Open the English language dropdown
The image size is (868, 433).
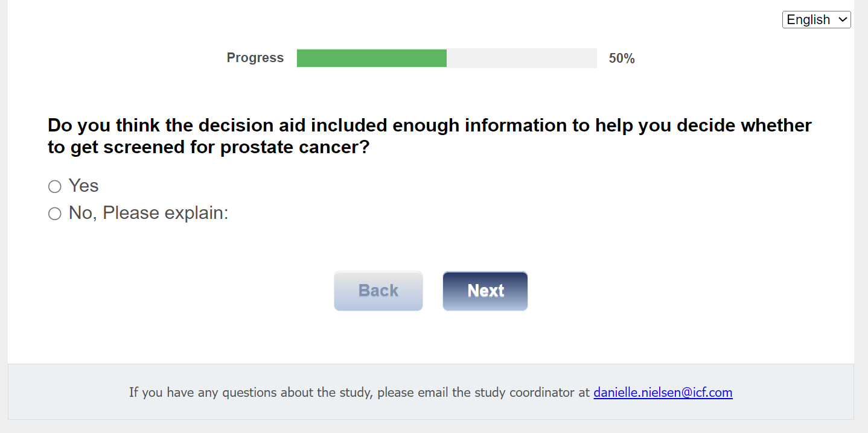816,20
